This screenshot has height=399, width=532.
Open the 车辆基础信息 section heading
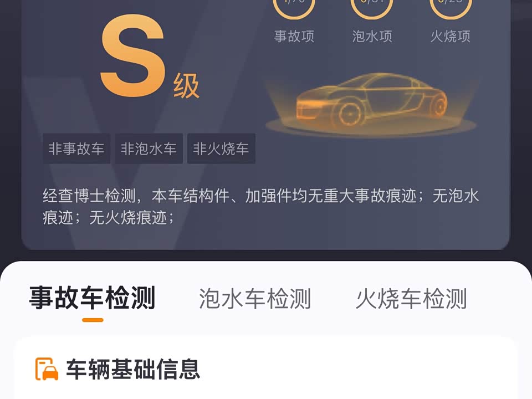coord(132,369)
